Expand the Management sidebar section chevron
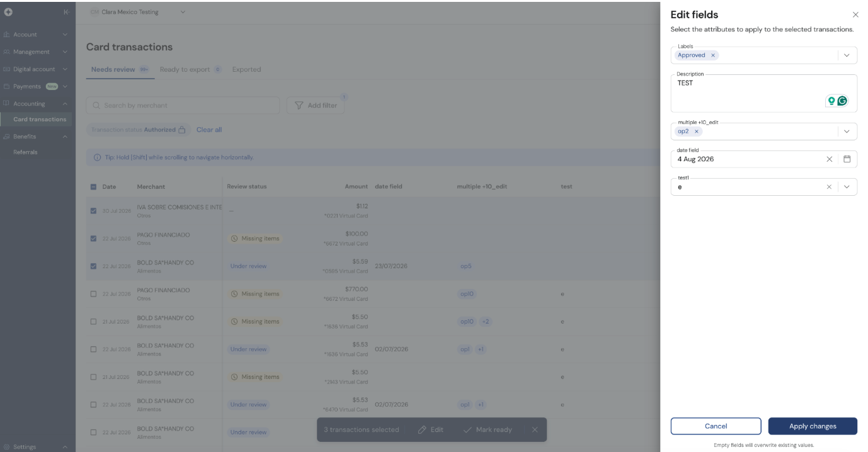Screen dimensions: 868x452 click(65, 52)
